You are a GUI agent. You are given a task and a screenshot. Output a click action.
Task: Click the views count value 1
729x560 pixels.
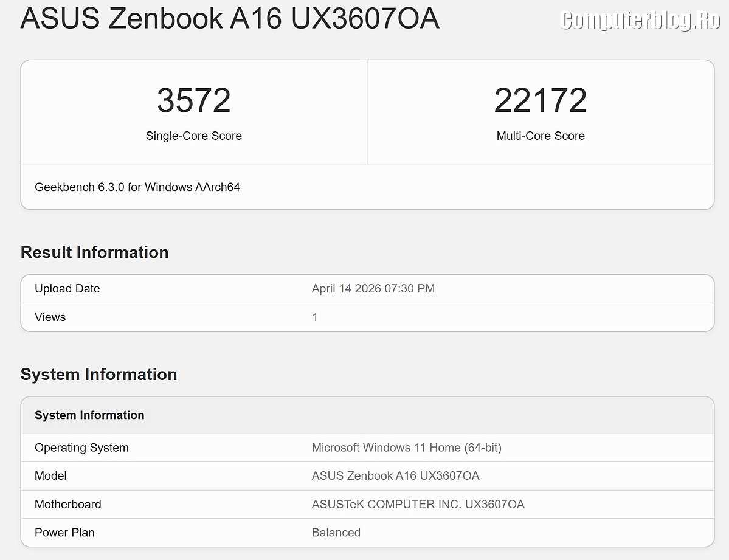click(x=315, y=317)
